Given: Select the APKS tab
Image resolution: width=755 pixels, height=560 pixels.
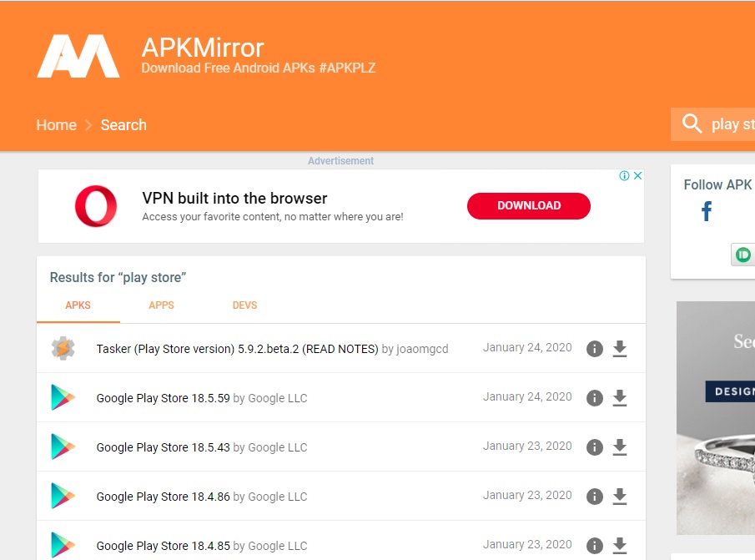Looking at the screenshot, I should point(78,305).
